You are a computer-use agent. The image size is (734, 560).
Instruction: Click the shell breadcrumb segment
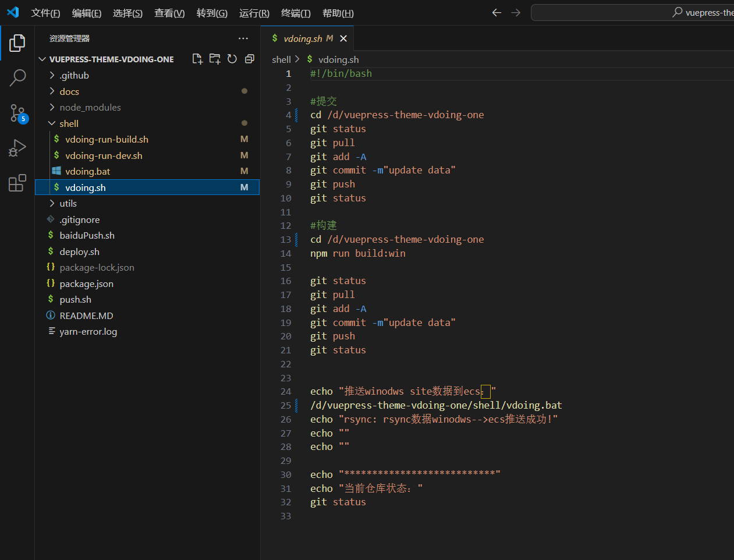click(x=281, y=59)
